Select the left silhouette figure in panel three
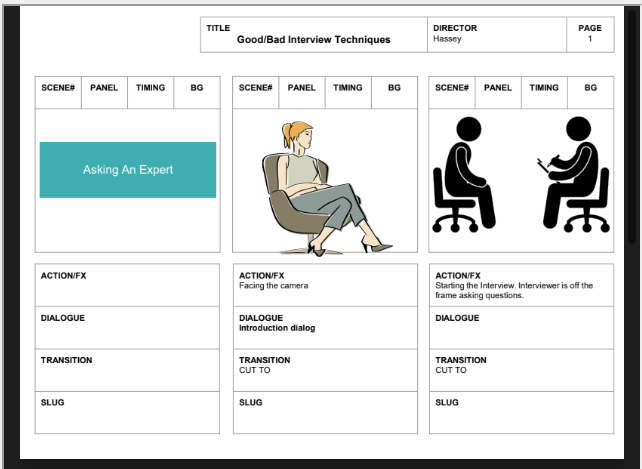Image resolution: width=642 pixels, height=469 pixels. (464, 175)
